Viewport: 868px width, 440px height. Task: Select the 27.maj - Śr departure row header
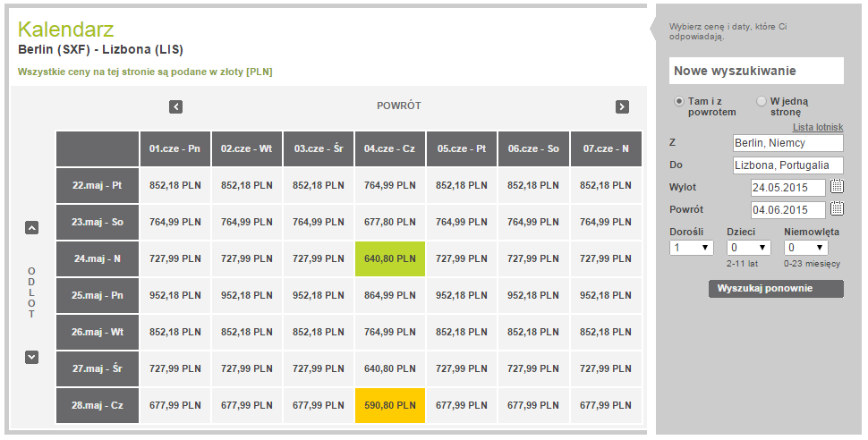click(x=98, y=368)
